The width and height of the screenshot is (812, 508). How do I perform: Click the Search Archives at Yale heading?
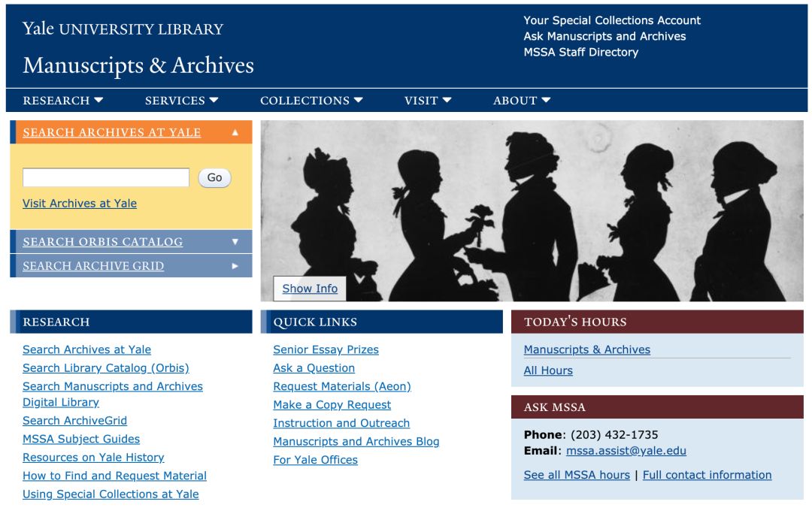[x=112, y=132]
